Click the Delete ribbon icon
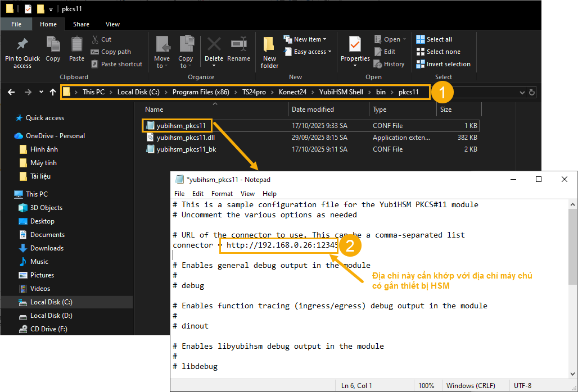The image size is (578, 392). tap(214, 45)
